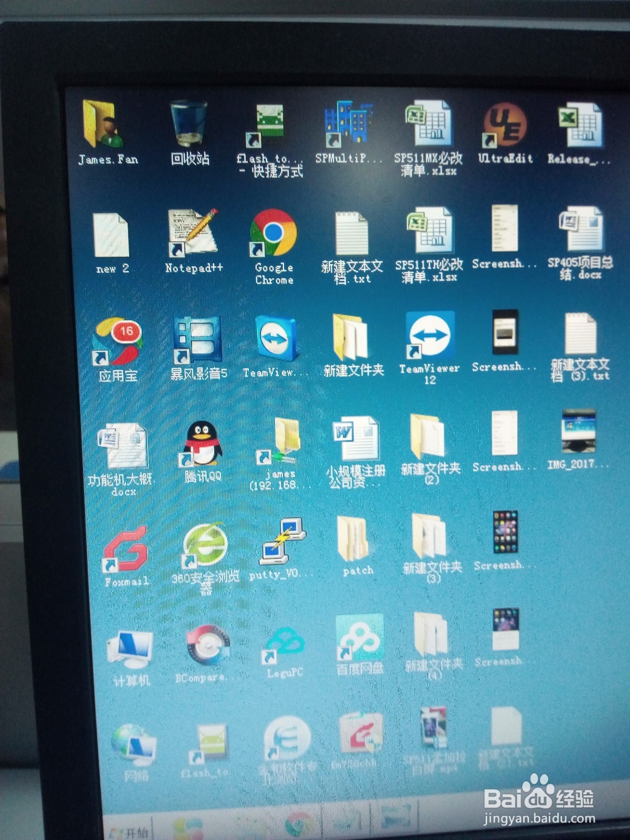Click Screensh... thumbnail beside SP405项目总结.docx
This screenshot has width=630, height=840.
point(504,238)
